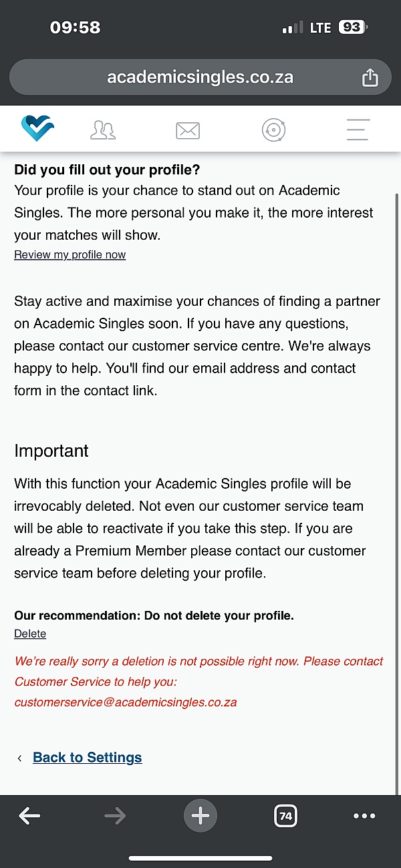This screenshot has height=868, width=401.
Task: Open the browser three-dot options menu
Action: coord(364,815)
